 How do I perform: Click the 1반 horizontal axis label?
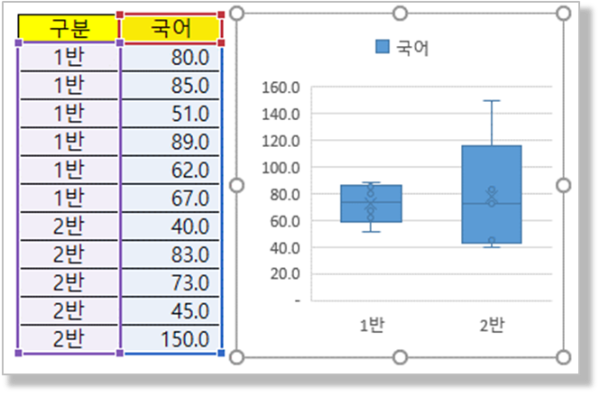(x=372, y=326)
